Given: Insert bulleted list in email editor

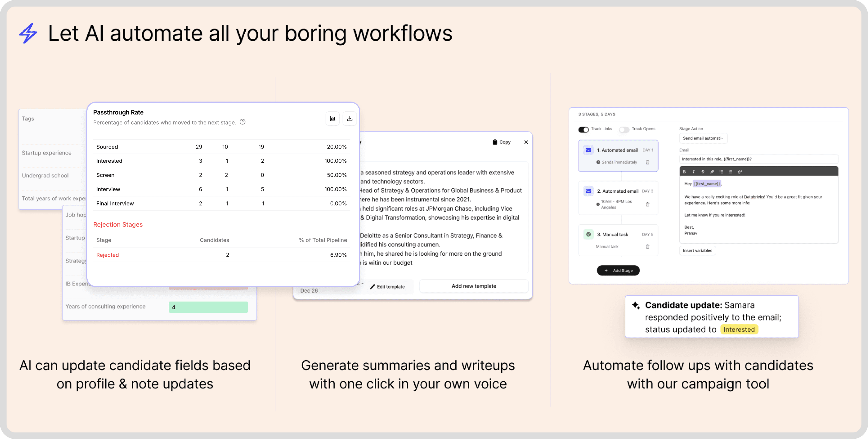Looking at the screenshot, I should coord(721,171).
